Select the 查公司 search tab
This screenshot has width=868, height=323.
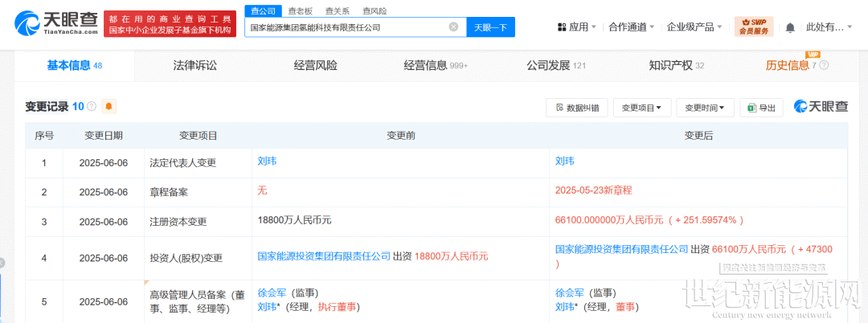click(x=264, y=11)
